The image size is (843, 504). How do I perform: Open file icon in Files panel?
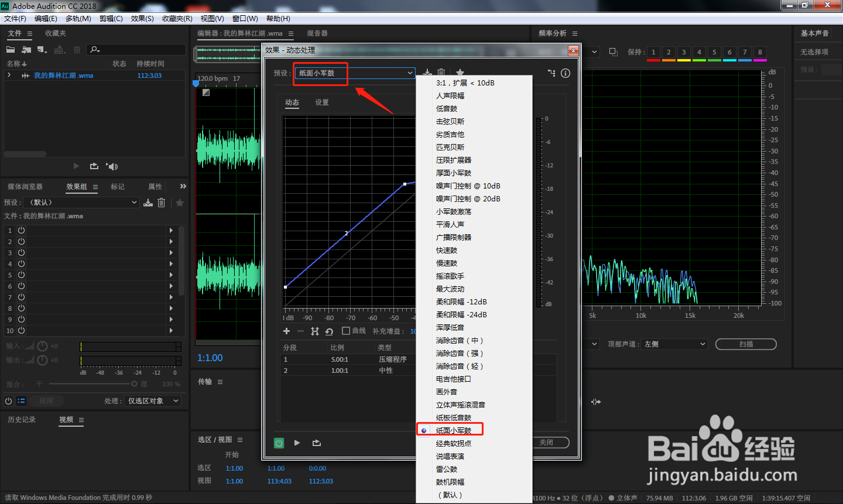point(11,50)
